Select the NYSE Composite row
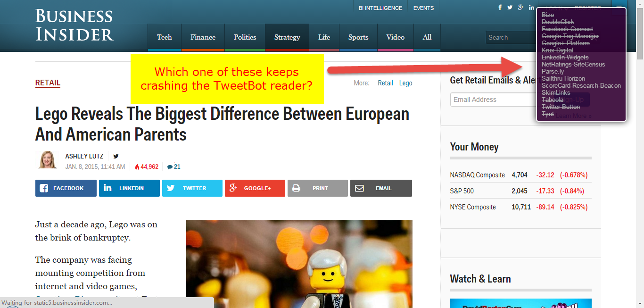644x308 pixels. click(x=520, y=207)
